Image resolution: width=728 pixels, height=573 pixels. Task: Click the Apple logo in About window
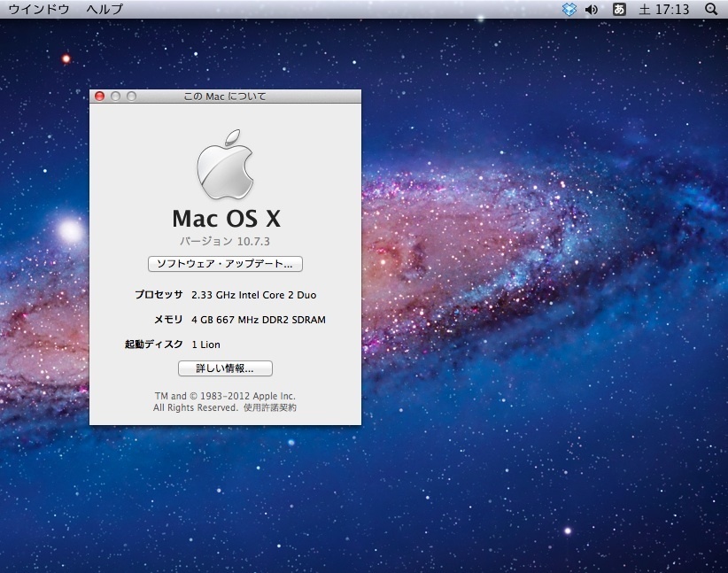click(x=225, y=165)
